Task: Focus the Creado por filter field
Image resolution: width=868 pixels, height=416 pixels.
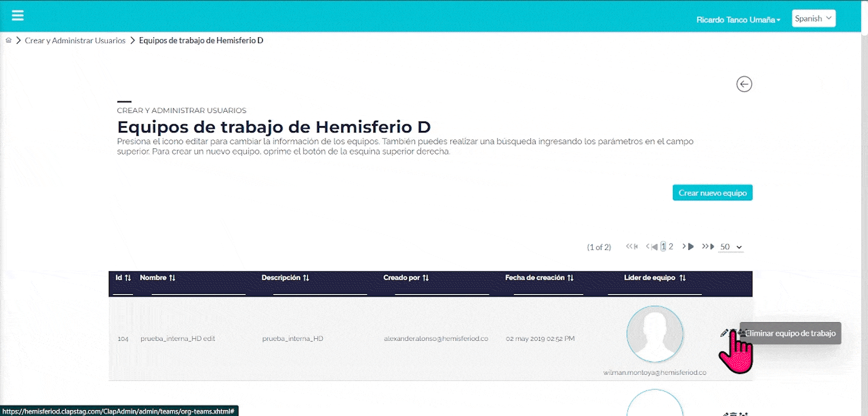Action: (x=442, y=290)
